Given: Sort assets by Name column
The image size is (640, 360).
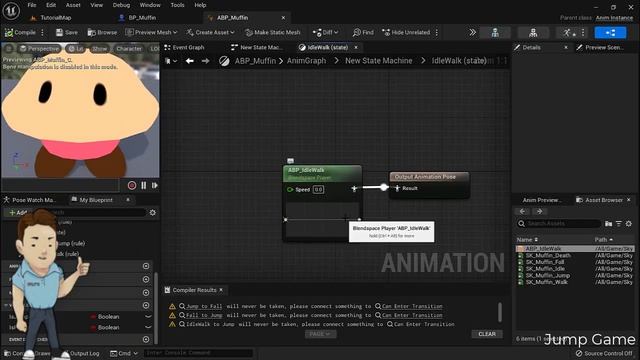Looking at the screenshot, I should point(527,240).
